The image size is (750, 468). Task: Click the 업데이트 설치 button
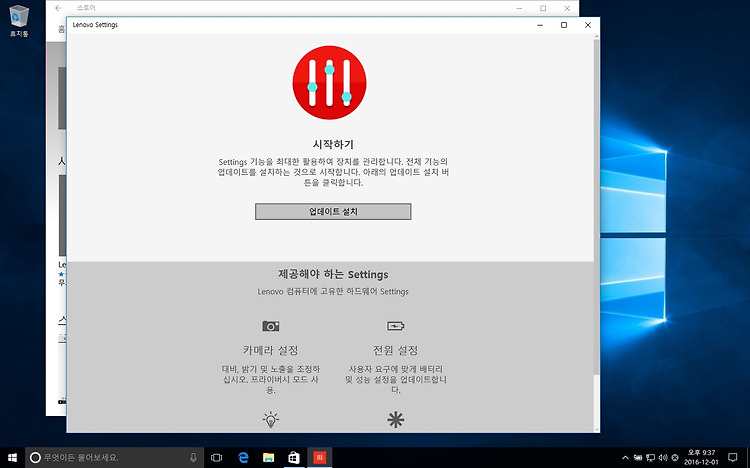(333, 212)
